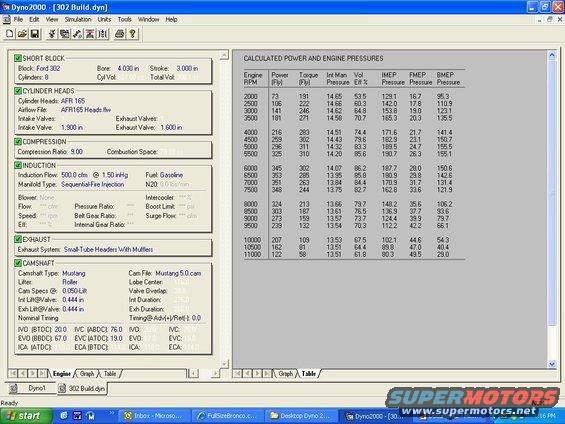
Task: Click Induction Flow value 500.0 cfm
Action: pos(75,175)
